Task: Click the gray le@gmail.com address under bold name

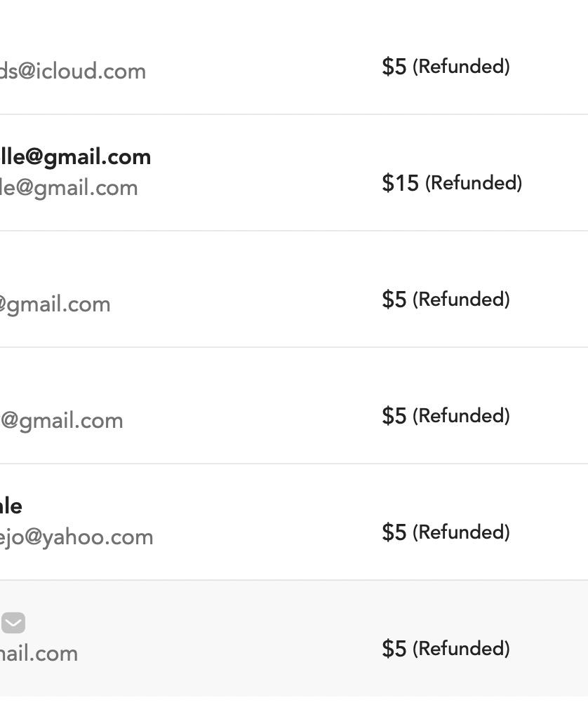Action: pos(69,187)
